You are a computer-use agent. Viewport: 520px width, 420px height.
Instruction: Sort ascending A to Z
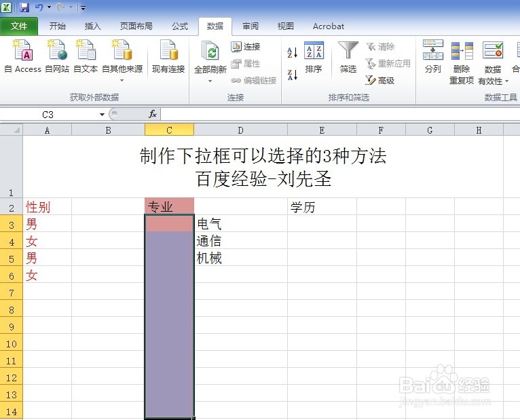point(292,52)
